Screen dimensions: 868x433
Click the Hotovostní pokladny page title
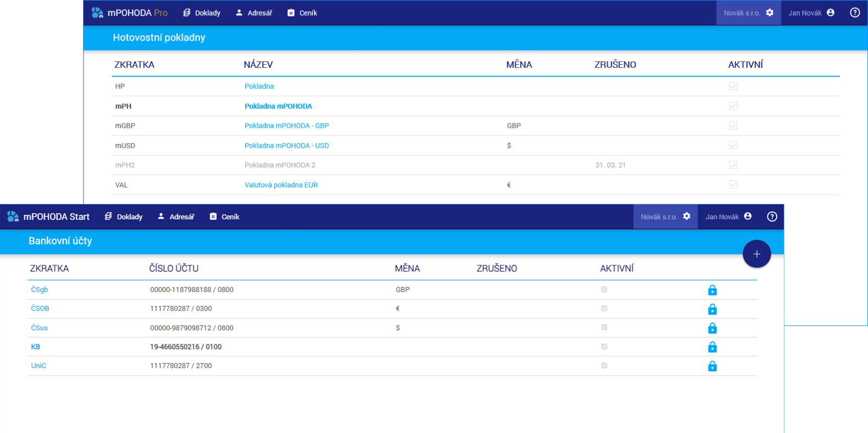point(159,37)
